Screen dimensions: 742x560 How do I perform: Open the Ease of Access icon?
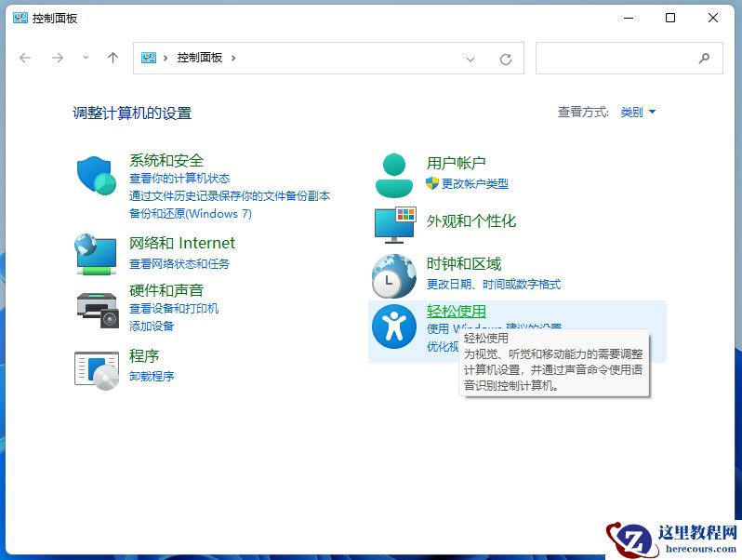(x=393, y=327)
